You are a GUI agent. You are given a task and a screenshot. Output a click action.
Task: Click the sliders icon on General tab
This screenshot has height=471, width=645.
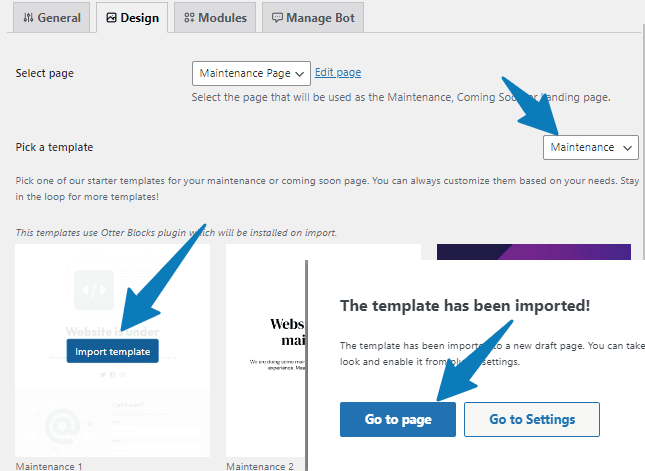point(27,18)
